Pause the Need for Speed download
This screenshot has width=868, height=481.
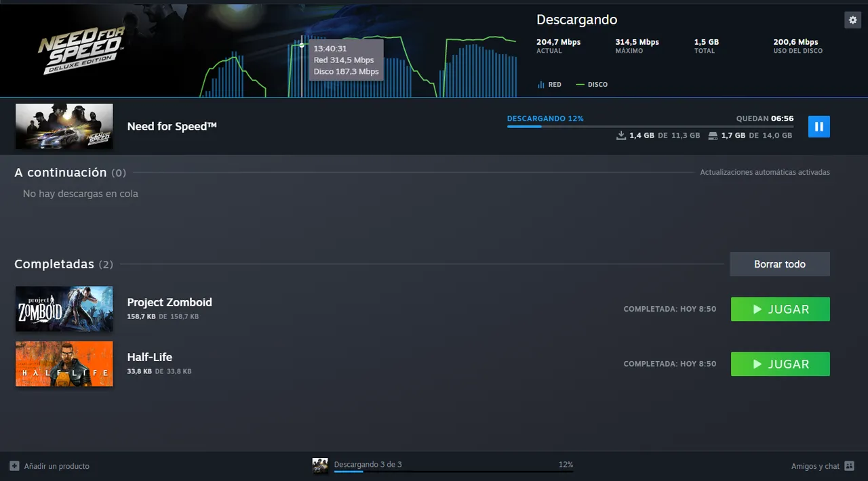click(818, 127)
